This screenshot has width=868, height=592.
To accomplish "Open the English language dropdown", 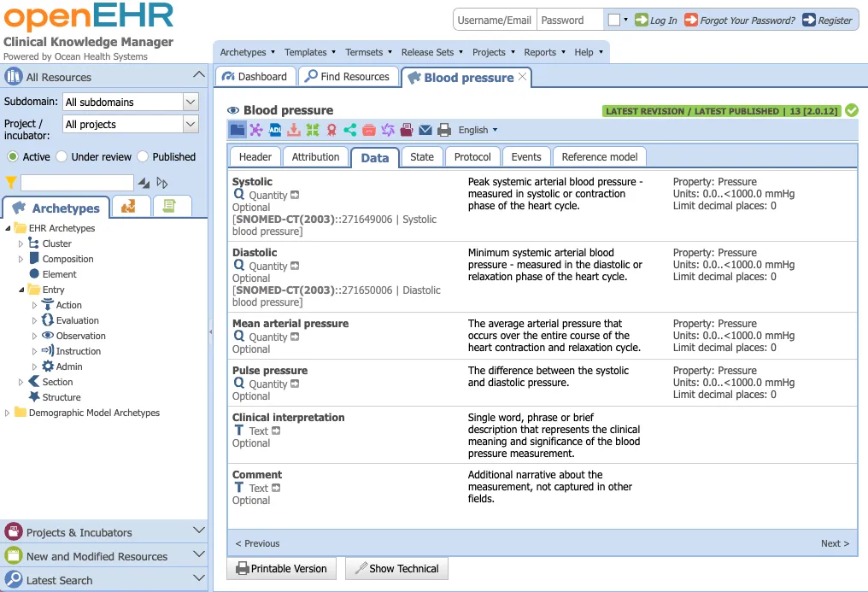I will point(477,130).
